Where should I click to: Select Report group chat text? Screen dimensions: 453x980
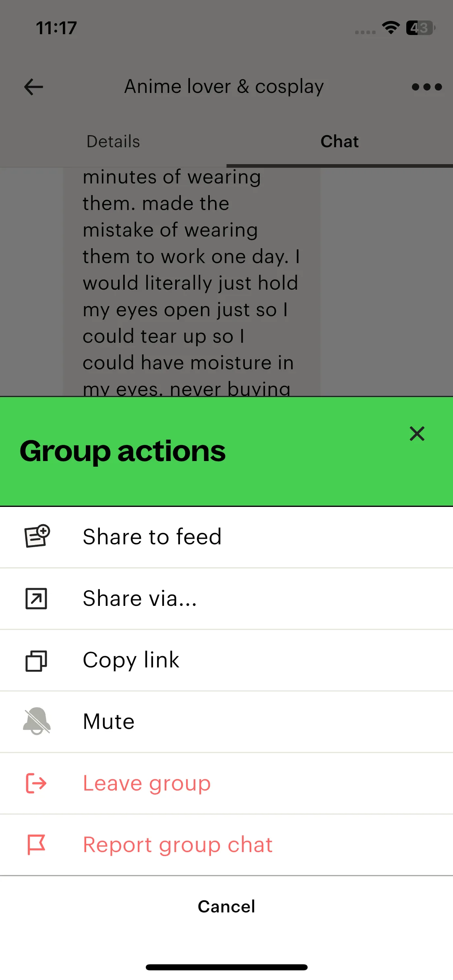tap(178, 845)
